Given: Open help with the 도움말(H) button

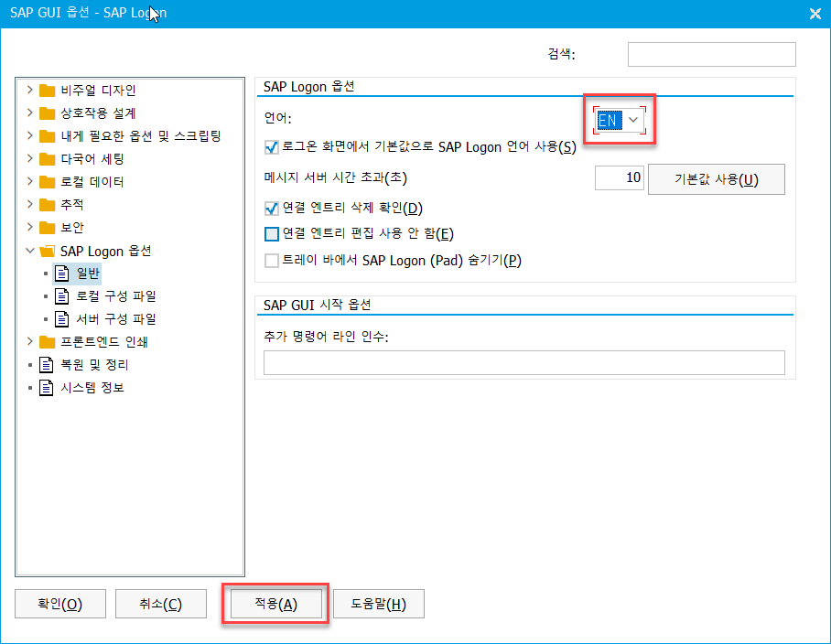Looking at the screenshot, I should (378, 604).
